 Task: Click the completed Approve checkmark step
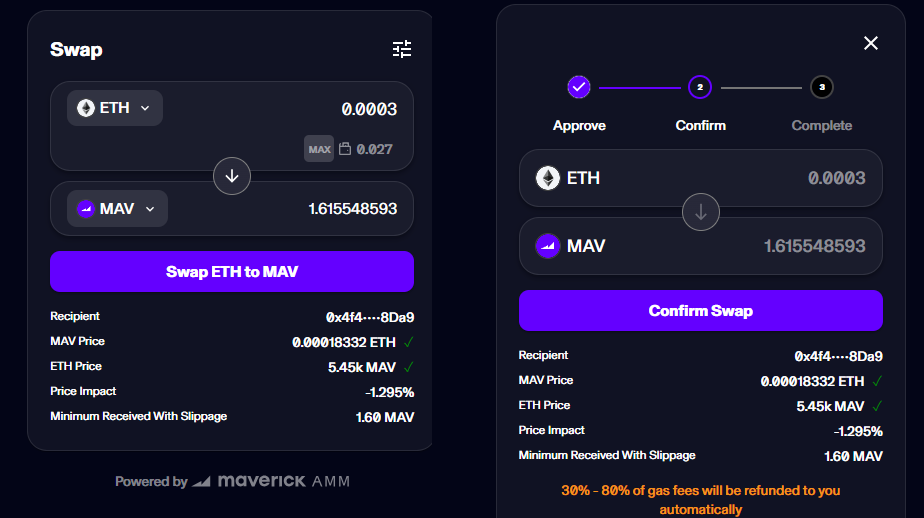(x=579, y=87)
